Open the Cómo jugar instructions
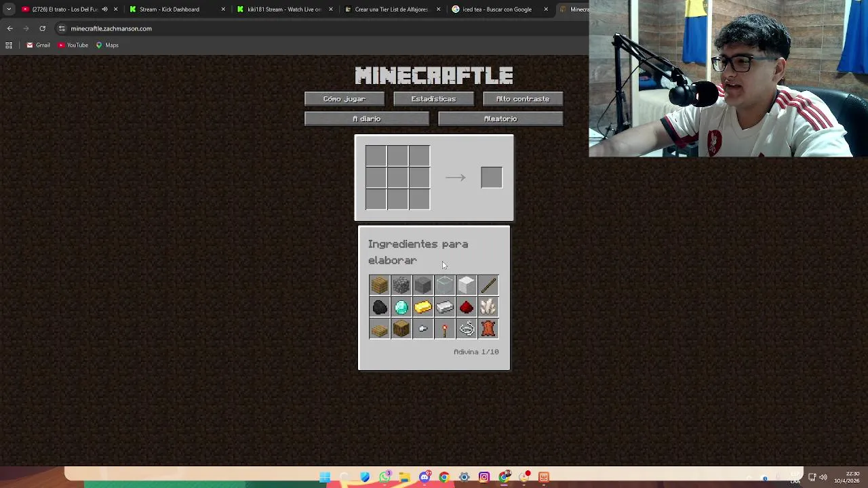868x488 pixels. point(344,99)
